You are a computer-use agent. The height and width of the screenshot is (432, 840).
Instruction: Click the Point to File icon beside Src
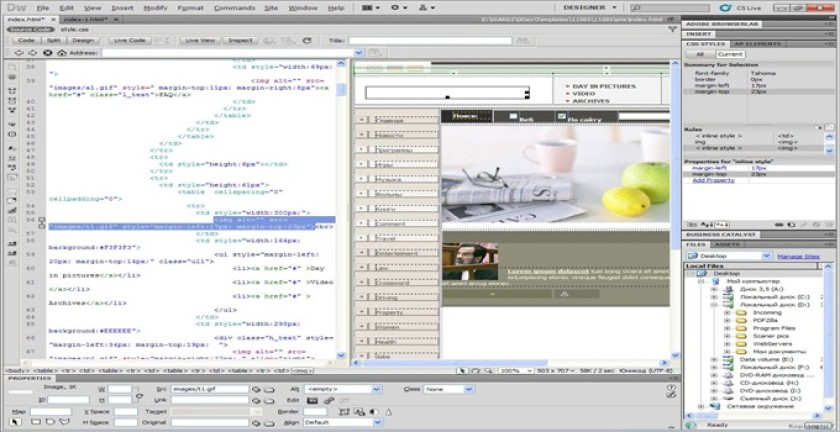[x=256, y=390]
